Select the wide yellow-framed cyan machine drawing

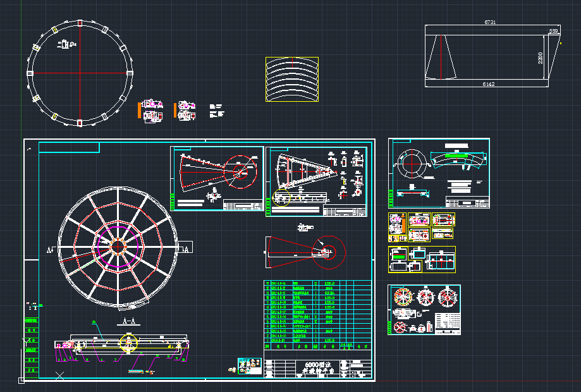(x=441, y=260)
